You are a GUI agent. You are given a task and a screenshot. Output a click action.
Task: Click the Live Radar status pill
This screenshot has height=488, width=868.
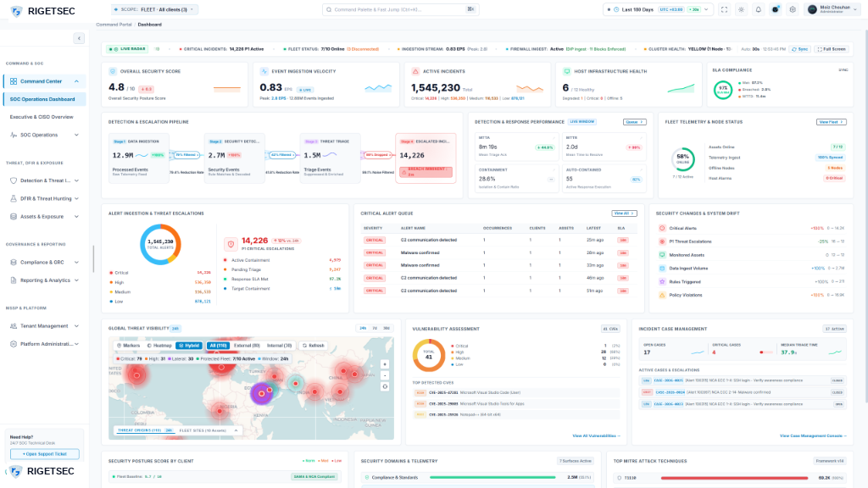[x=128, y=48]
